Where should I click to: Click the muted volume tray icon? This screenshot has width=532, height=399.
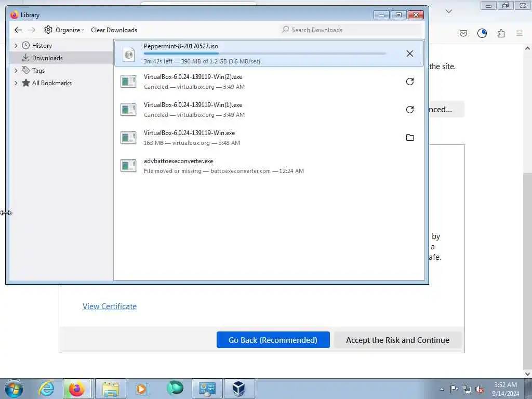click(480, 389)
